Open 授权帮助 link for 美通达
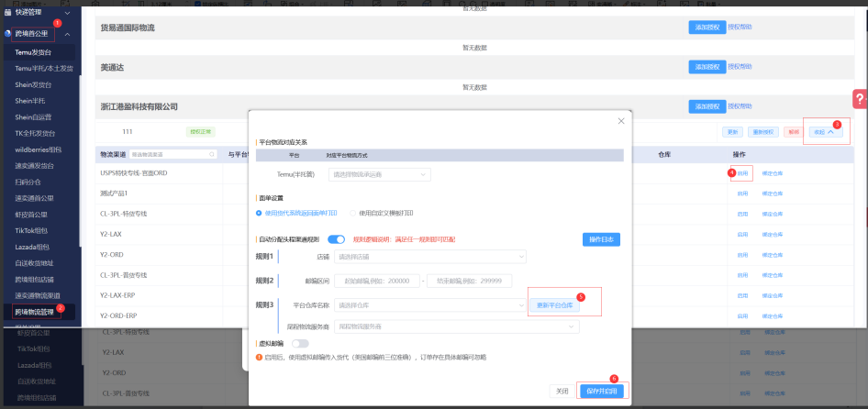This screenshot has width=868, height=409. click(x=740, y=66)
